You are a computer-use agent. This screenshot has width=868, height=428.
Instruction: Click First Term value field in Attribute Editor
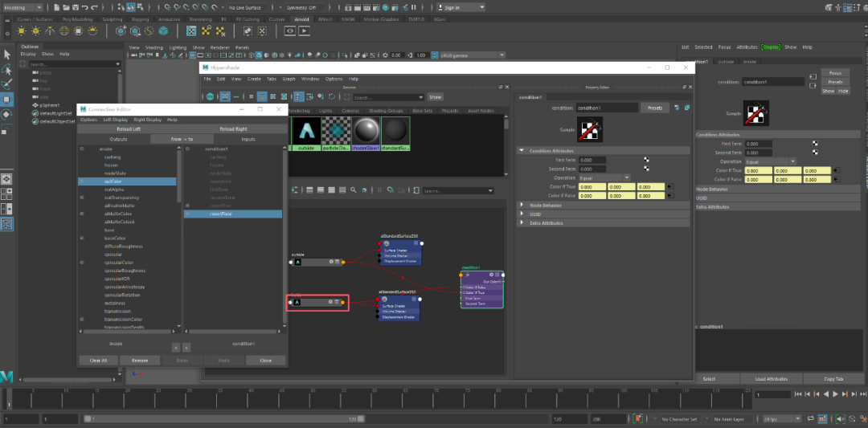tap(759, 144)
